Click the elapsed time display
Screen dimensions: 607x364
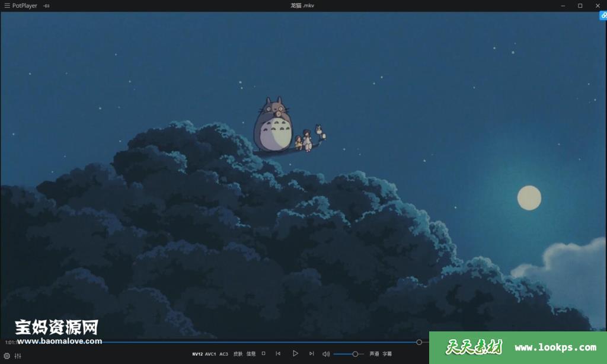[11, 342]
